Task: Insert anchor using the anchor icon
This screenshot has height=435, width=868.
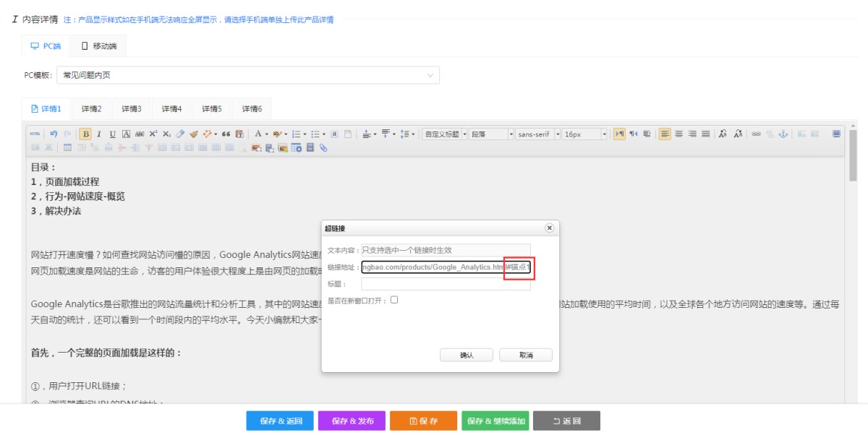Action: [x=783, y=134]
